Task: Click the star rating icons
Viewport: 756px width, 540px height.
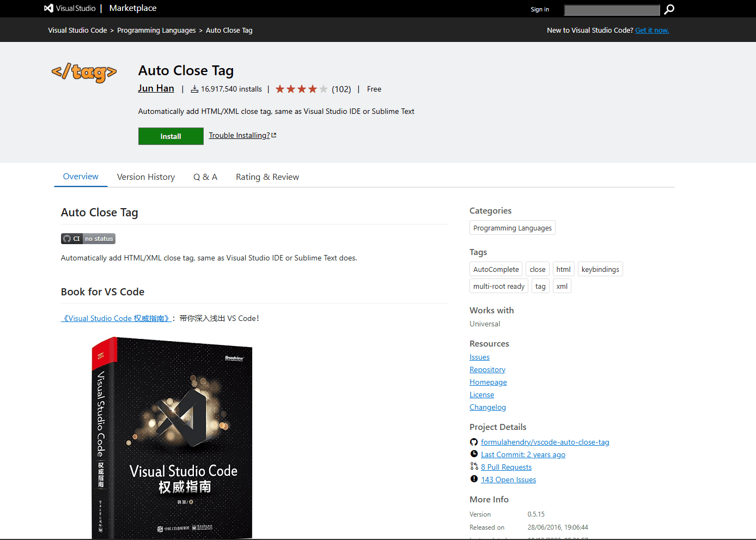Action: click(301, 89)
